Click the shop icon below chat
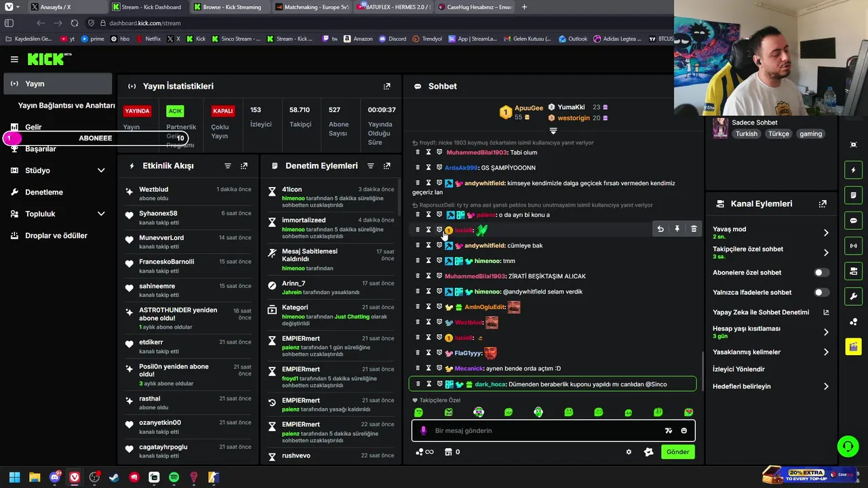Screen dimensions: 868x488 tap(448, 452)
